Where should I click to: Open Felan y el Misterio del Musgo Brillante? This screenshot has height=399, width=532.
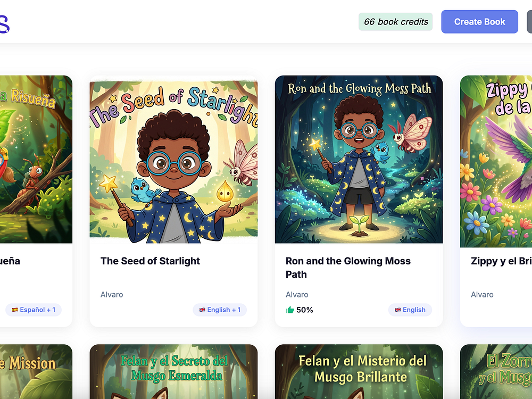click(359, 371)
